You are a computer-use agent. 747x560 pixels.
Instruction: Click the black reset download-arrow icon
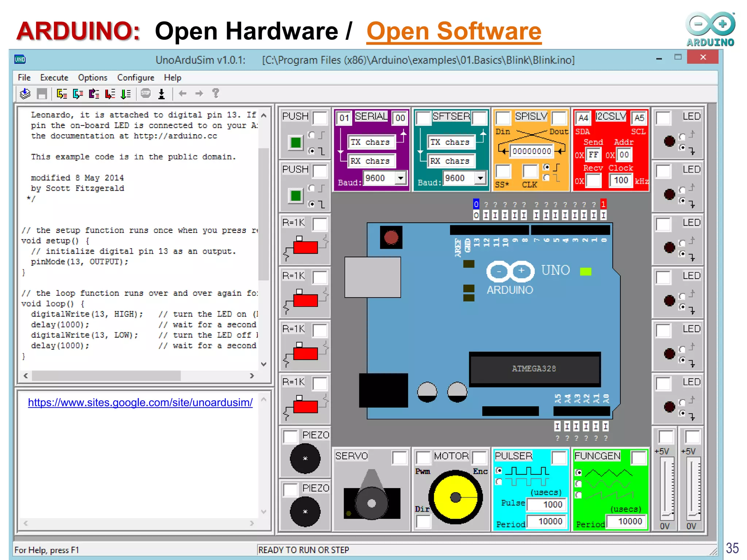(x=162, y=94)
